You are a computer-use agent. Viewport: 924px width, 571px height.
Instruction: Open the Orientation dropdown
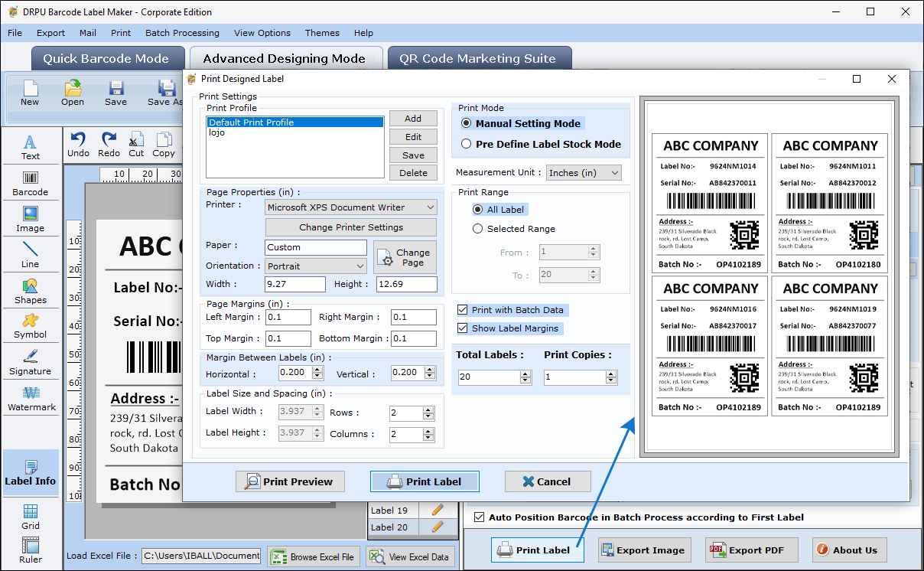tap(316, 266)
